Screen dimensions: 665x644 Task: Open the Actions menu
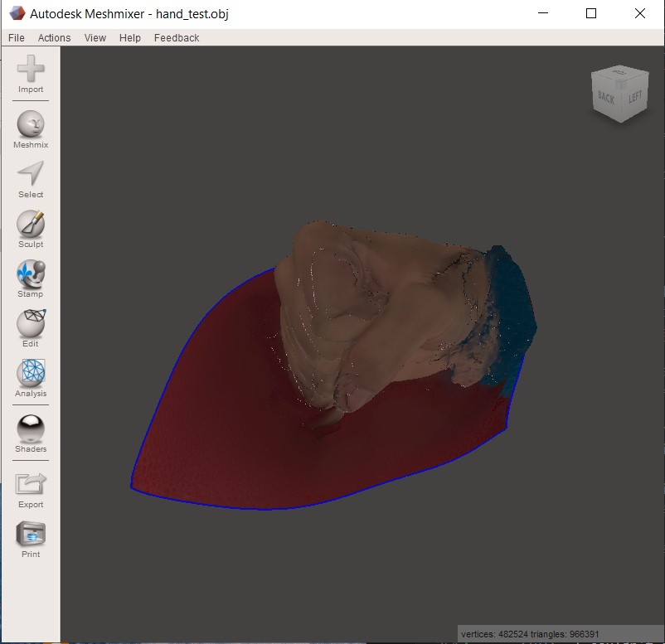tap(54, 38)
